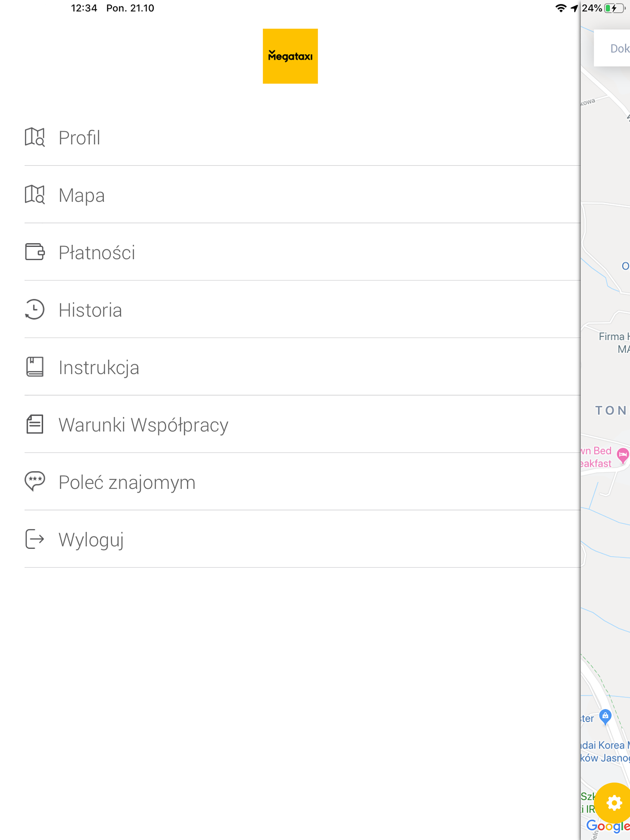630x840 pixels.
Task: Click the Megataxi logo
Action: (290, 56)
